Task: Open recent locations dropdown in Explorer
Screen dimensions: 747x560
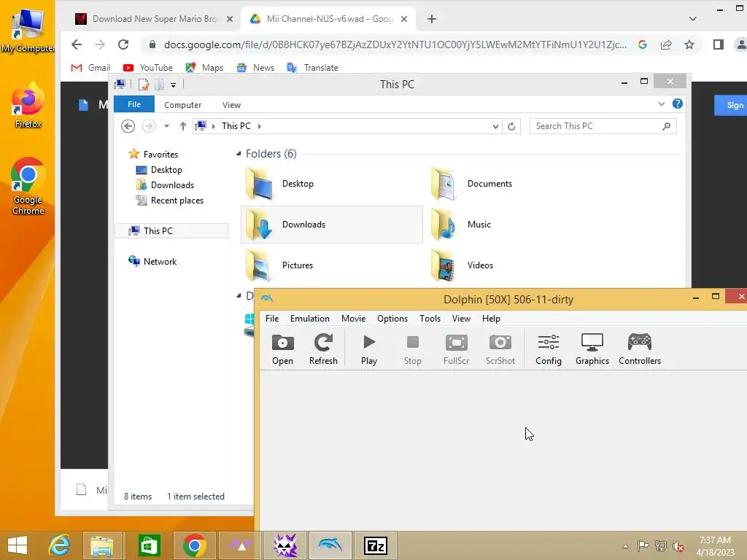Action: (x=167, y=126)
